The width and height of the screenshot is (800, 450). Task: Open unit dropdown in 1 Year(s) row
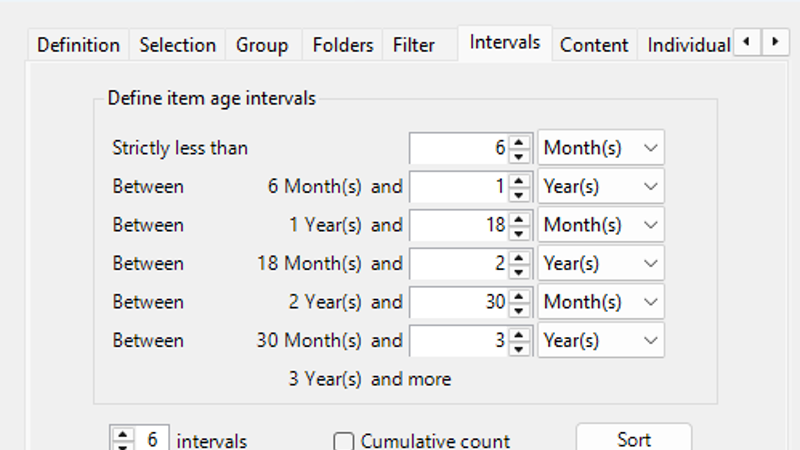tap(601, 225)
